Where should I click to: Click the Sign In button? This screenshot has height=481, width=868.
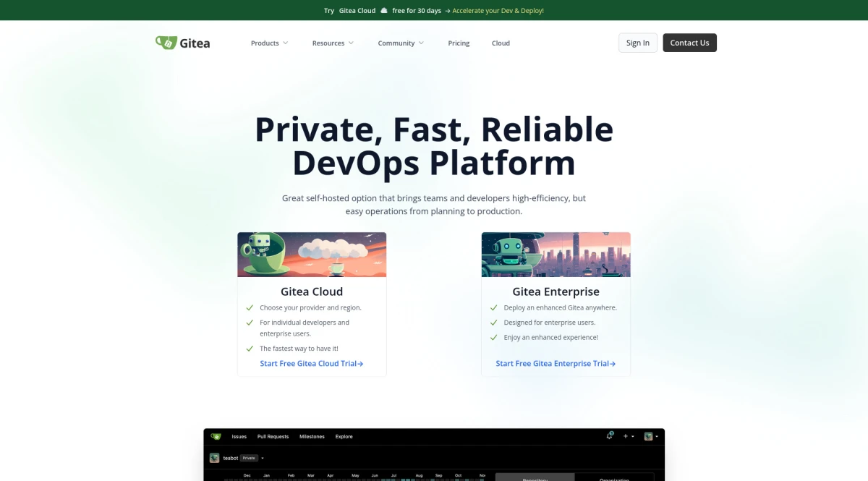tap(637, 43)
